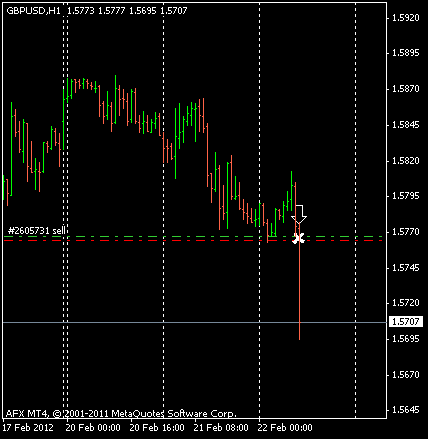This screenshot has width=428, height=439.
Task: Click the gray current bid price line
Action: point(195,322)
